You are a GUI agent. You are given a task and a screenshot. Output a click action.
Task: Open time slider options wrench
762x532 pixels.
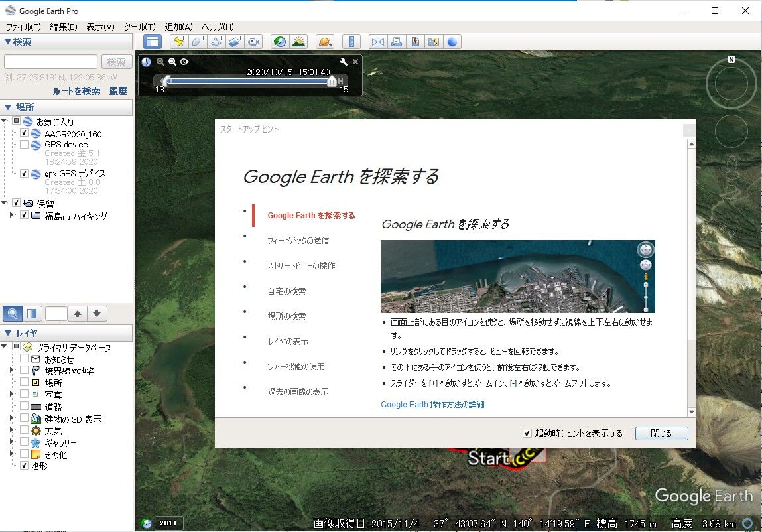(343, 62)
